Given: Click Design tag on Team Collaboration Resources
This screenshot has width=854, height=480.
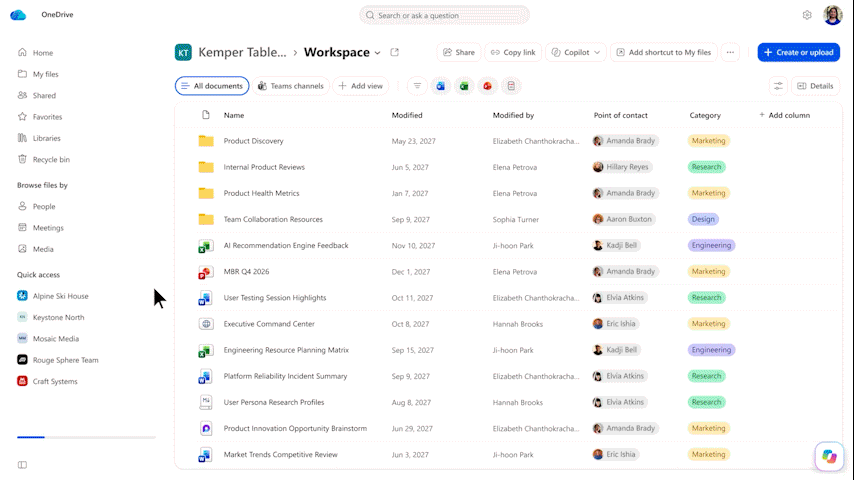Looking at the screenshot, I should click(x=703, y=220).
